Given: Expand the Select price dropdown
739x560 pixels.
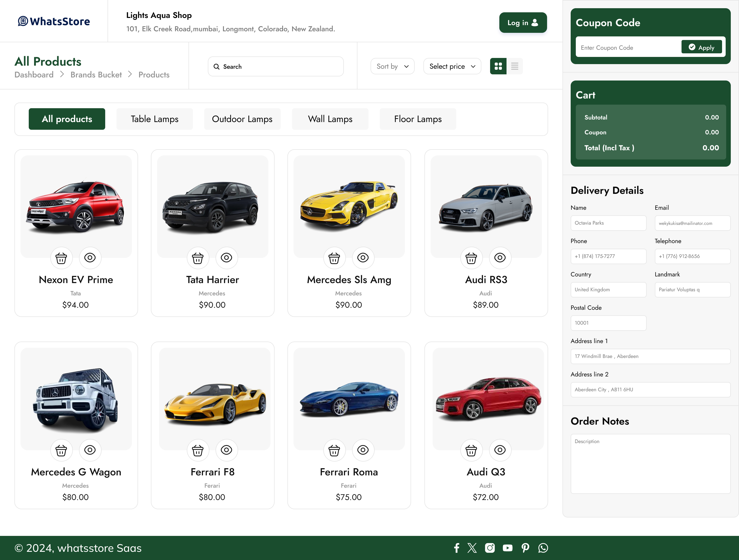Looking at the screenshot, I should (x=452, y=66).
